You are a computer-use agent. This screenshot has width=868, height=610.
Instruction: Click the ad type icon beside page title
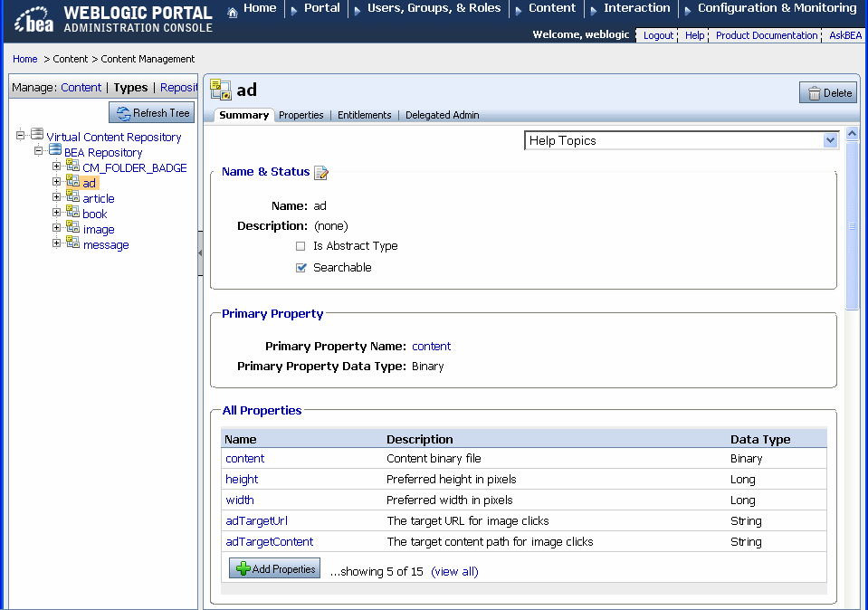[221, 90]
